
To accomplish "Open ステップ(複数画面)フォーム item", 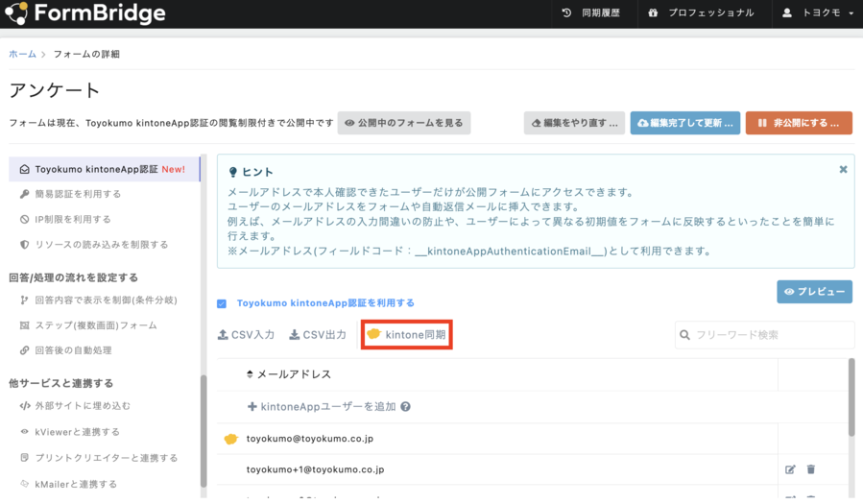I will (88, 325).
